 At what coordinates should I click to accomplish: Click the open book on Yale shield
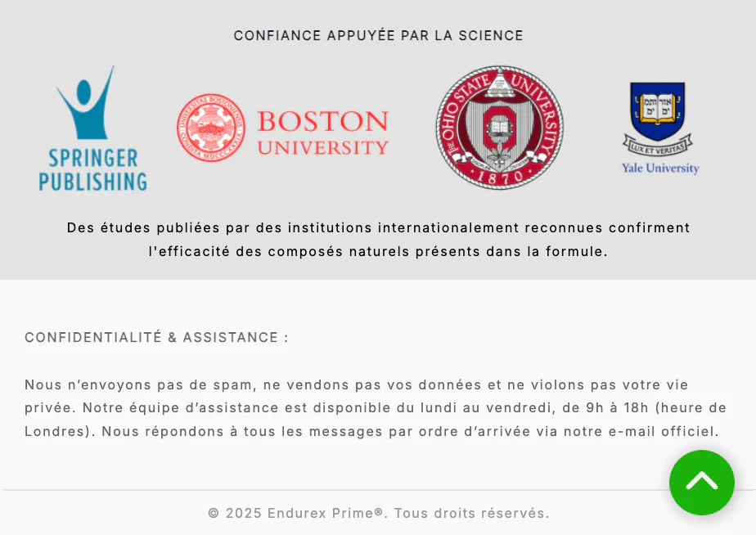[658, 105]
